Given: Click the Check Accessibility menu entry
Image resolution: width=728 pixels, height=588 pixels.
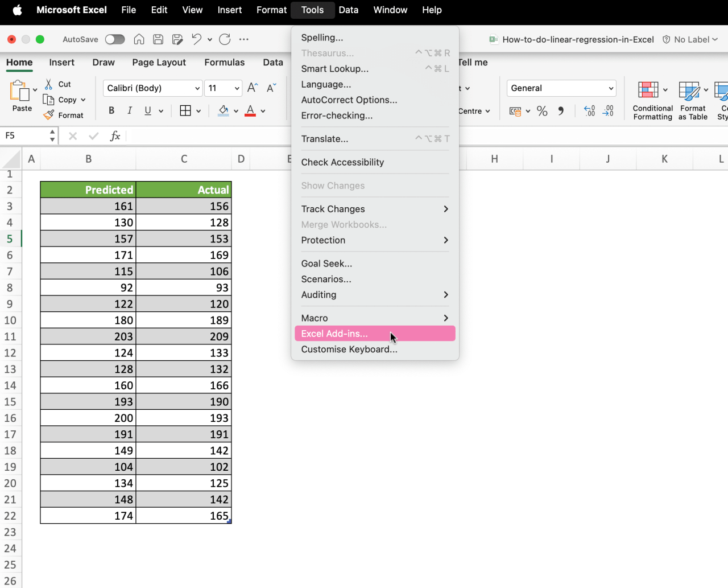Looking at the screenshot, I should tap(342, 162).
